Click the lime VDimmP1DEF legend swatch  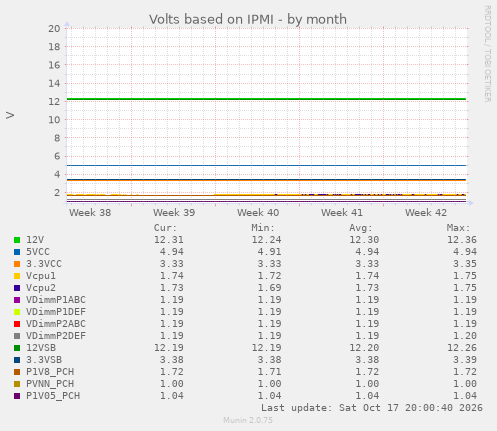point(17,312)
